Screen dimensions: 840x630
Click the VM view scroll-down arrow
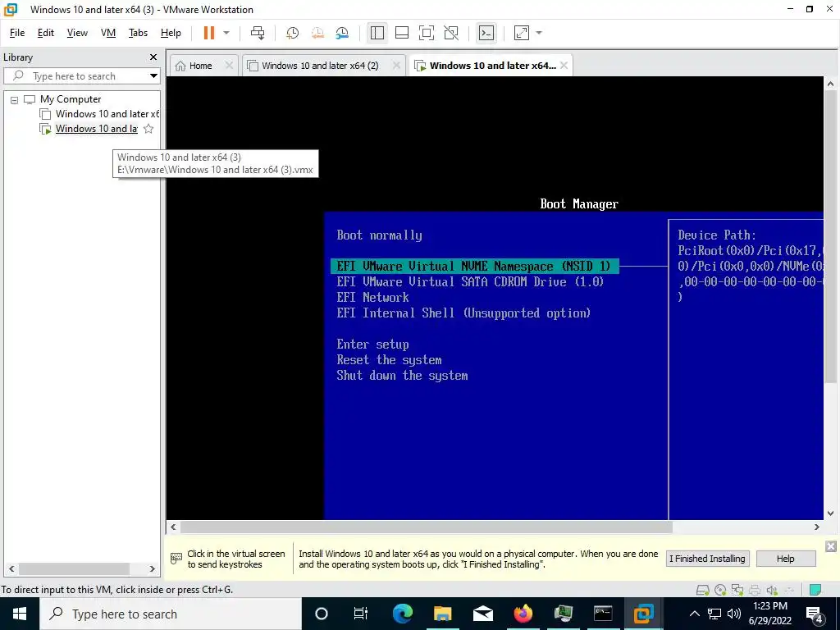click(830, 514)
